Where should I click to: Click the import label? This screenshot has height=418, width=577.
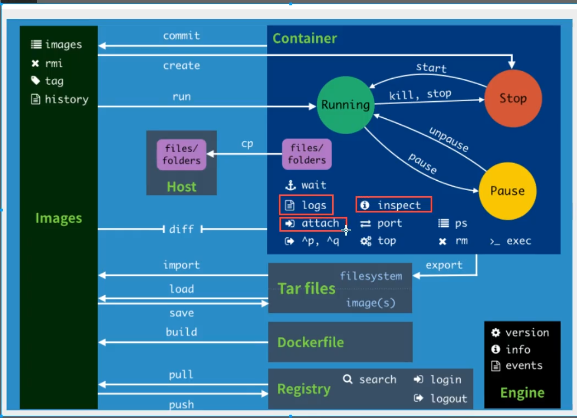[x=182, y=265]
